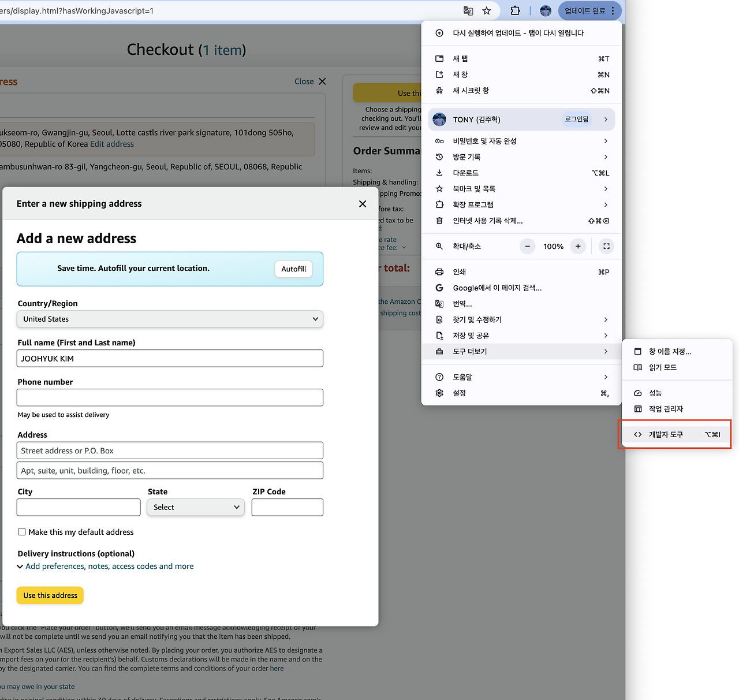Click the City input field
This screenshot has width=739, height=700.
click(x=79, y=508)
